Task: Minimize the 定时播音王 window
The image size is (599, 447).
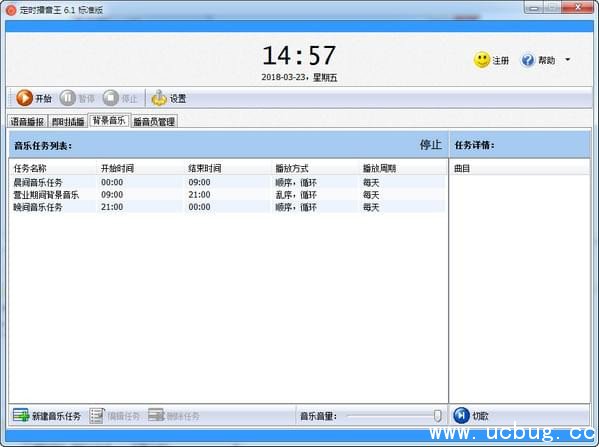Action: coord(534,7)
